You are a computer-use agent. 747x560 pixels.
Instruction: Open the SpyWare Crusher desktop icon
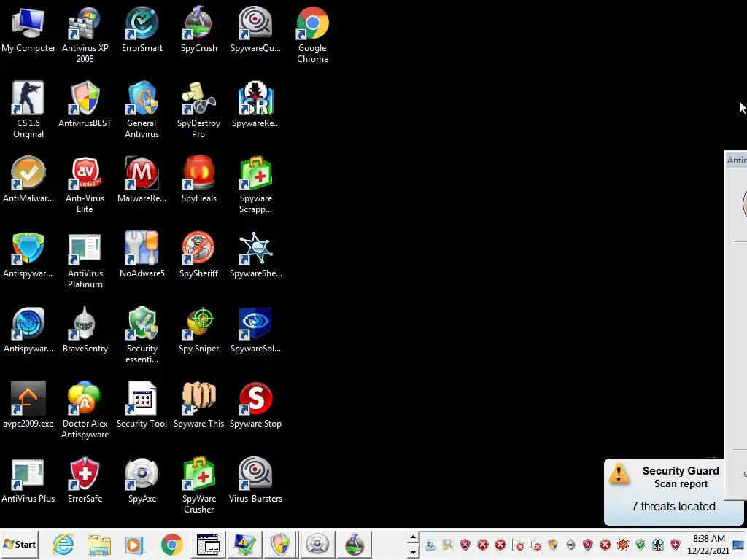tap(198, 485)
